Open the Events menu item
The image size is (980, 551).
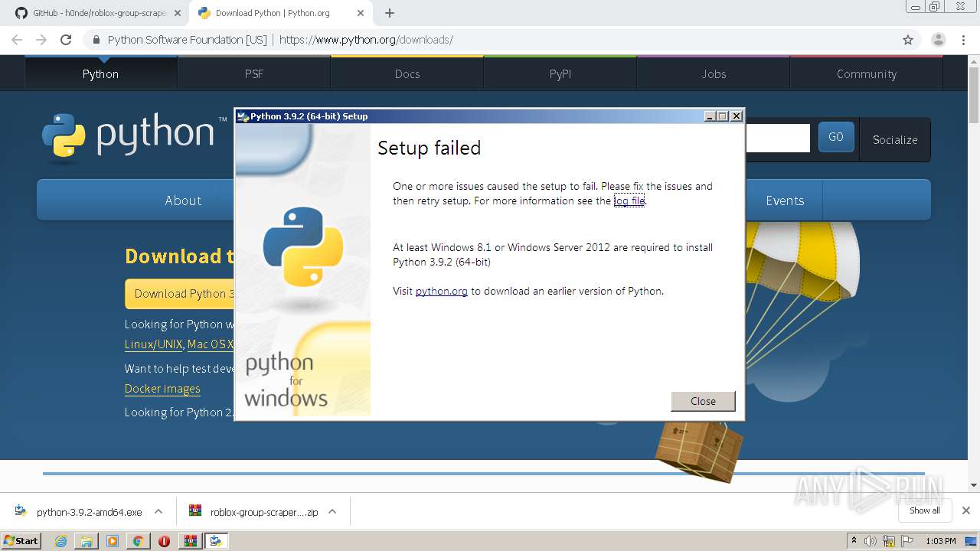click(x=785, y=201)
